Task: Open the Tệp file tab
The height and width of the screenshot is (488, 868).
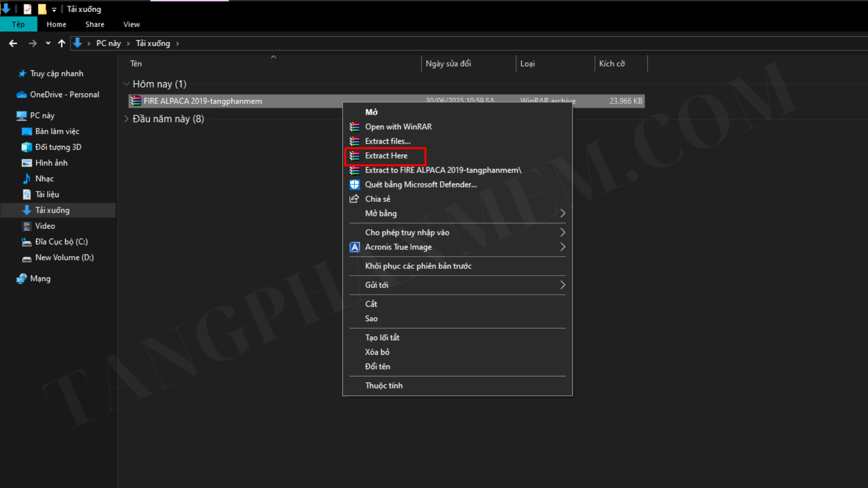Action: (x=19, y=24)
